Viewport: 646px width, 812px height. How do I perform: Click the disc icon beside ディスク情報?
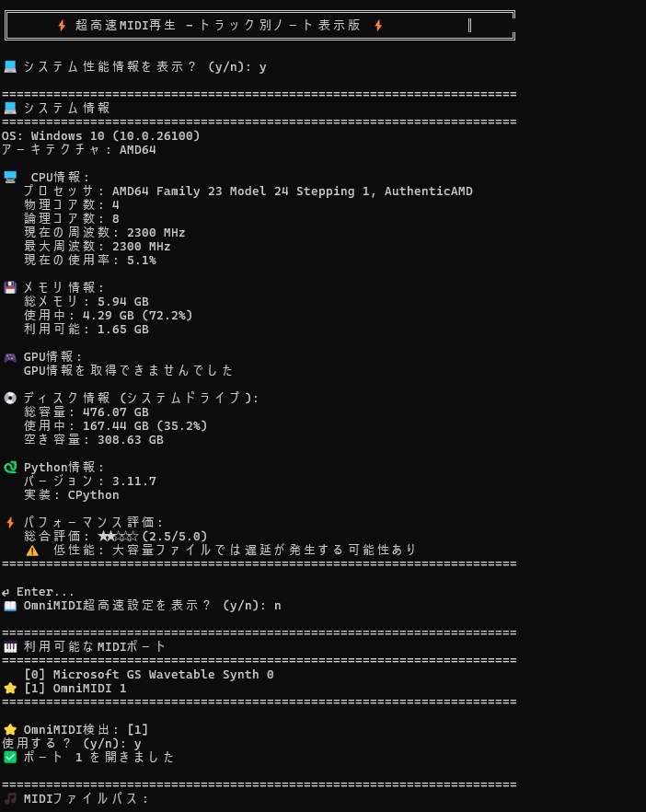point(10,398)
